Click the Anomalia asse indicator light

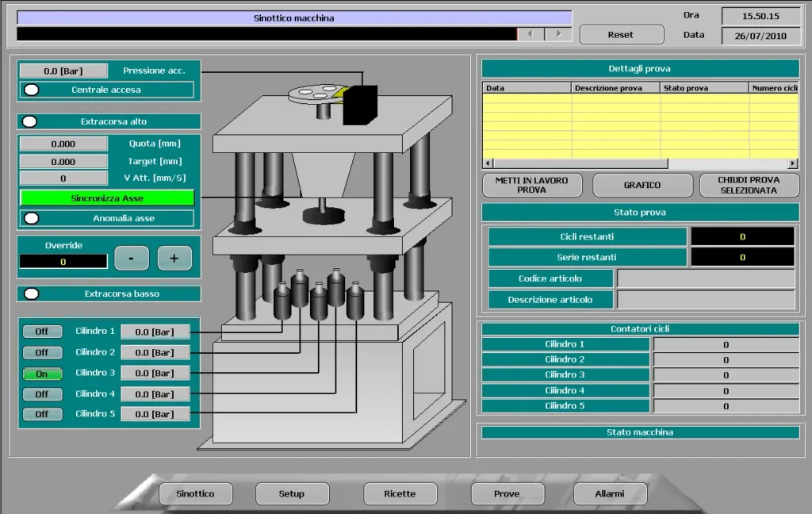pyautogui.click(x=32, y=218)
